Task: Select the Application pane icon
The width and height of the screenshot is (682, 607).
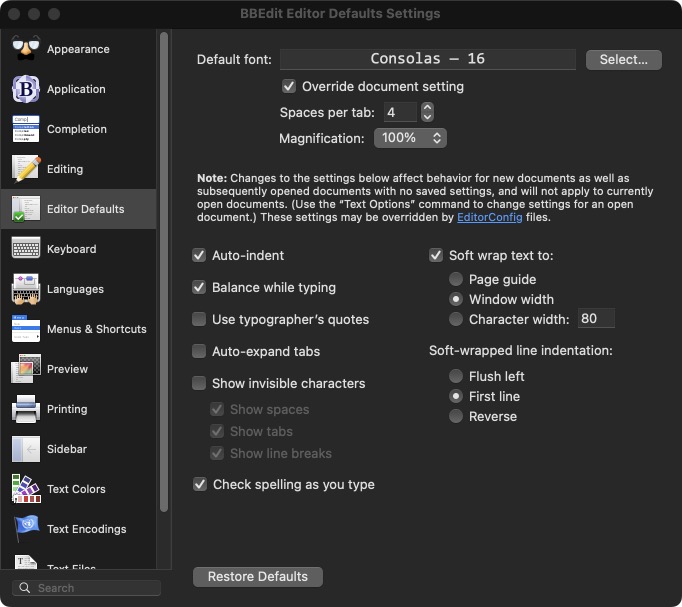Action: (26, 89)
